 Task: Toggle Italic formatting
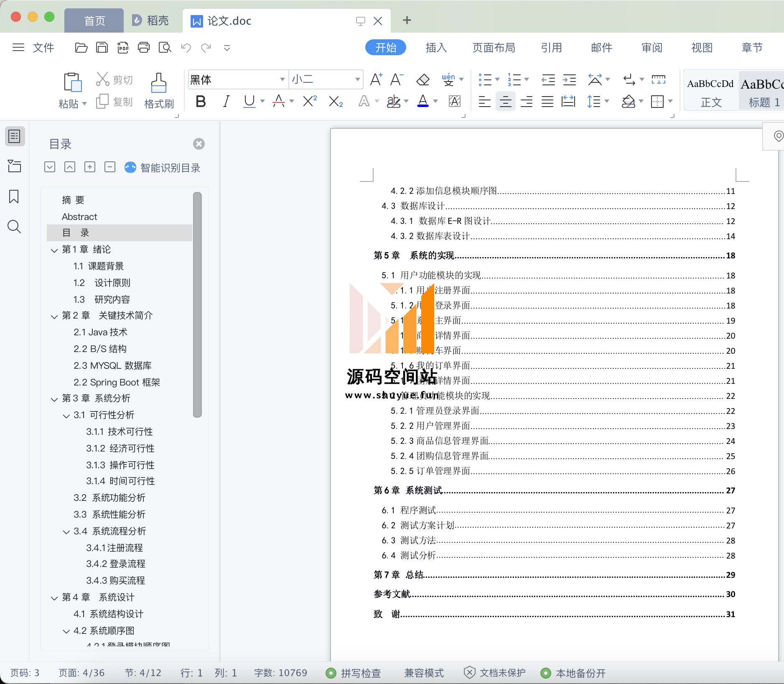(x=226, y=102)
